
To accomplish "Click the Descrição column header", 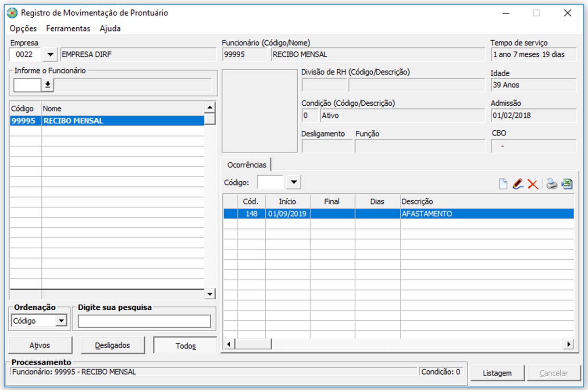I will click(487, 201).
